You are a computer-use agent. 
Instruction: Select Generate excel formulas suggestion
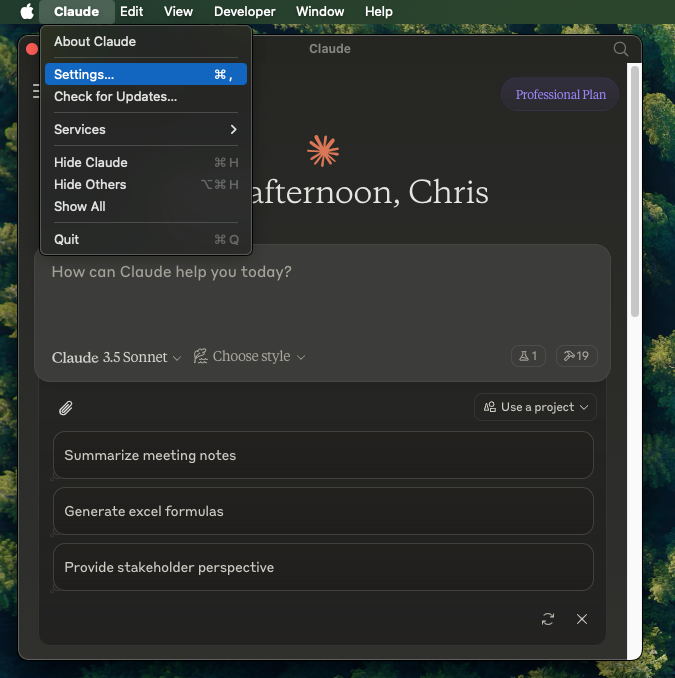pos(323,511)
